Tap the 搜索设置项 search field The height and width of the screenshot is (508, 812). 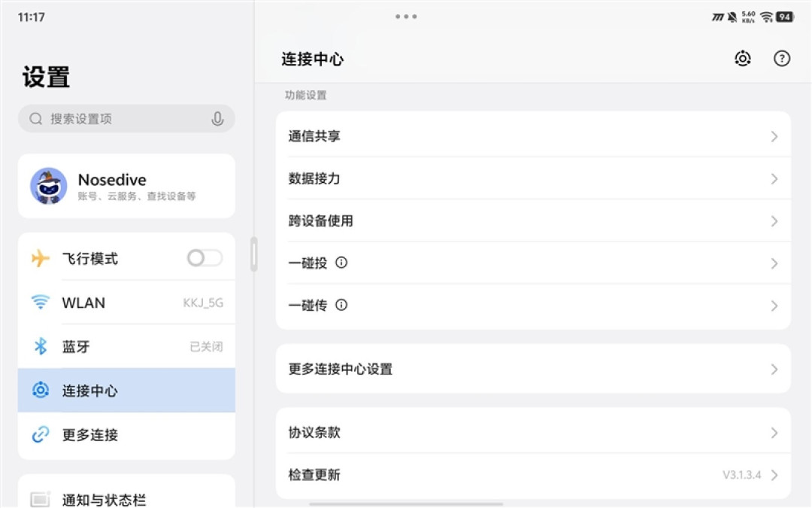coord(126,119)
